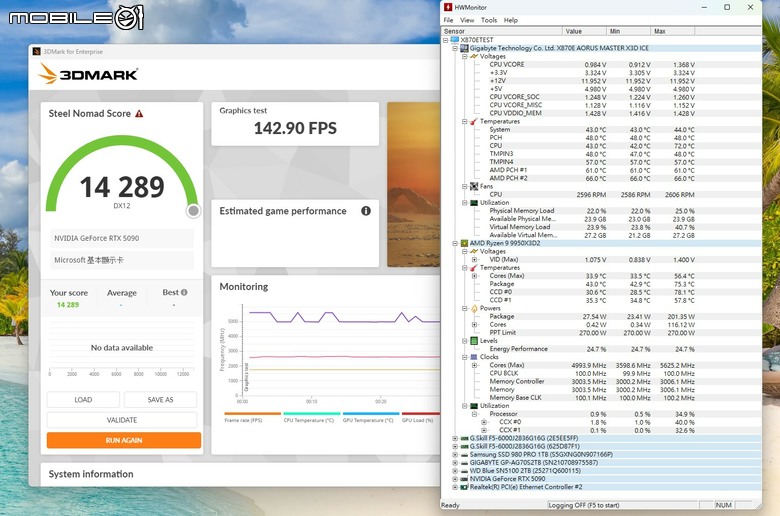The height and width of the screenshot is (516, 780).
Task: Click the Realtek Ethernet Controller icon
Action: click(x=464, y=487)
